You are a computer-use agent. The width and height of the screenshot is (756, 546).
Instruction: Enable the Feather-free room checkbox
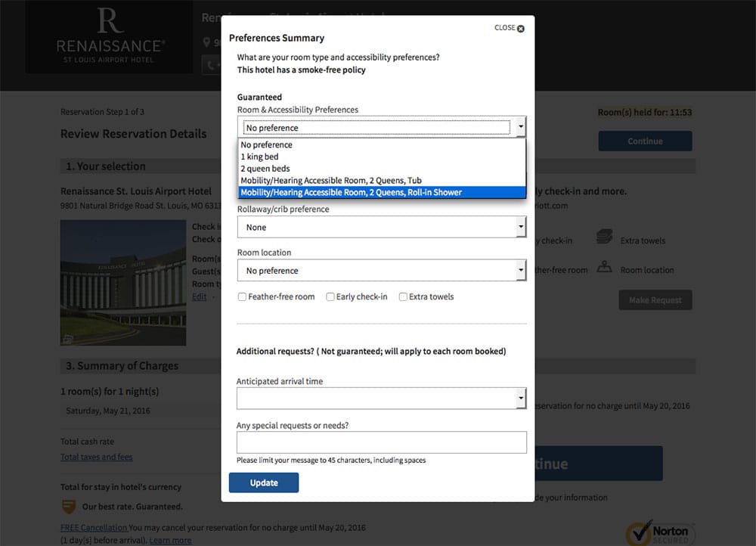(242, 296)
